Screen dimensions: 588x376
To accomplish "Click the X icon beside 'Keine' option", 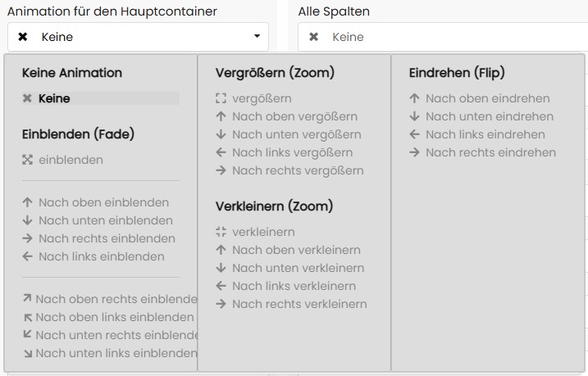I will (x=27, y=98).
